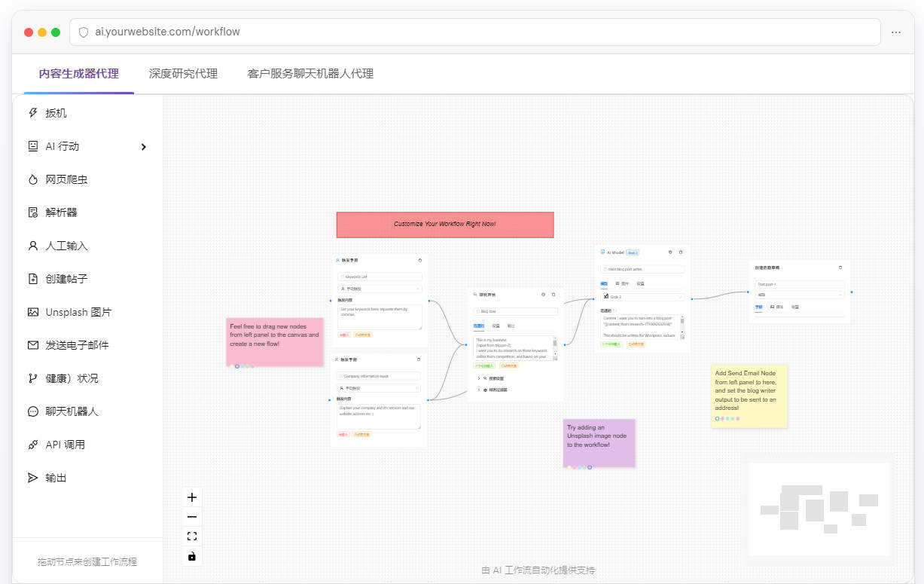Open the dropdown below Start post-1 field
The height and width of the screenshot is (584, 924).
(x=799, y=295)
